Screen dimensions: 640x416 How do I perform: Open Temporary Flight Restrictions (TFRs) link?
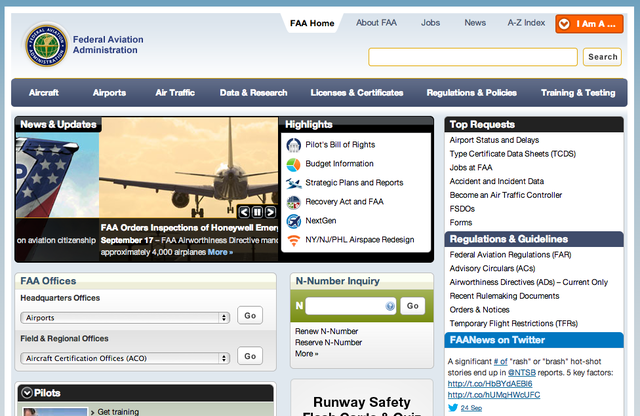(x=514, y=323)
